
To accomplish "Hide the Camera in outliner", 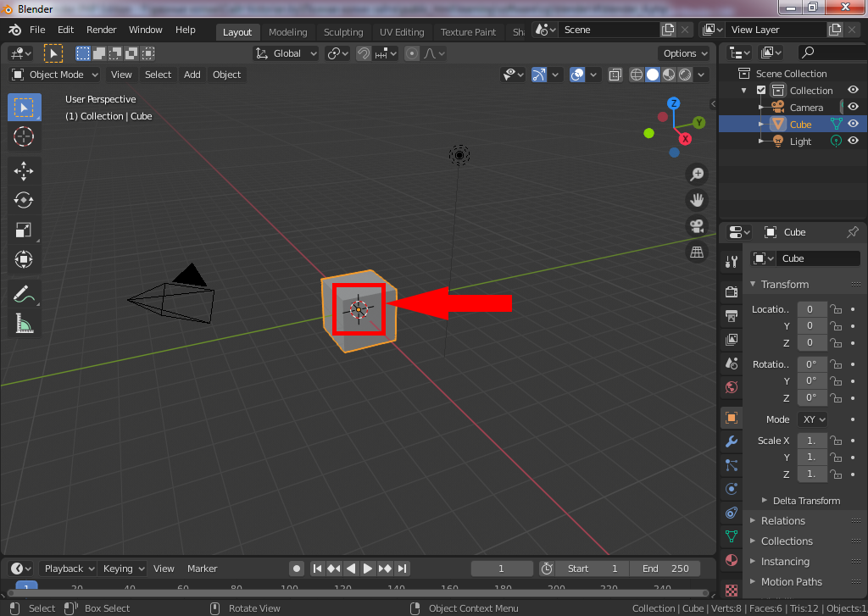I will (x=853, y=108).
